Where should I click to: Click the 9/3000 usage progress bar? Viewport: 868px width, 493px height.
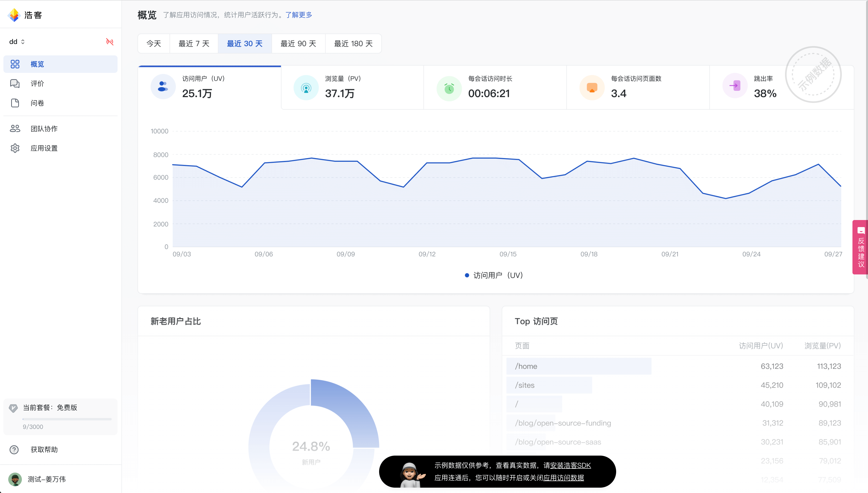tap(67, 419)
